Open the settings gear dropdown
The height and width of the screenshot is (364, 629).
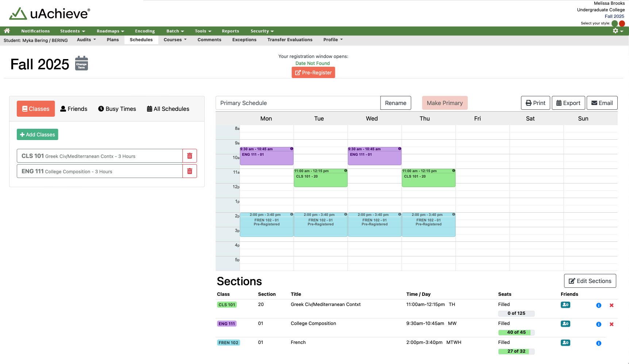point(618,31)
